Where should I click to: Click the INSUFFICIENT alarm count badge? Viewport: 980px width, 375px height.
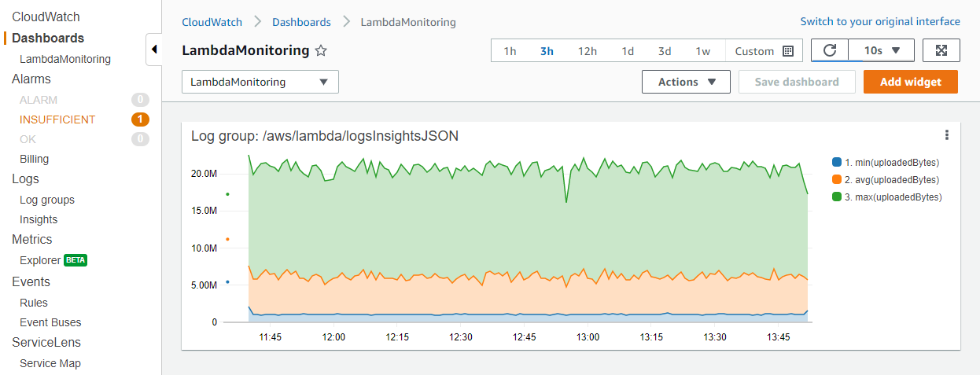pos(140,119)
